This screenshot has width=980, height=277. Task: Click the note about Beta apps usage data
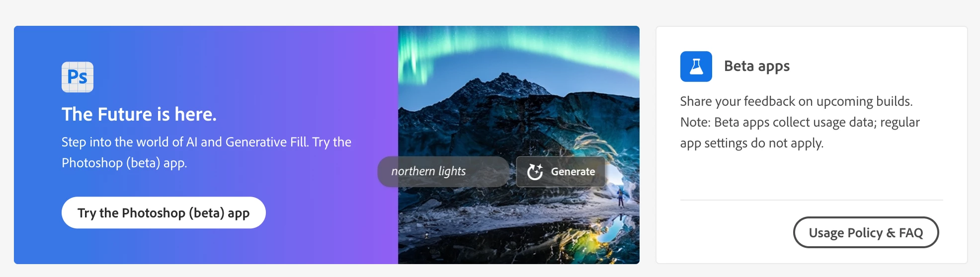point(800,122)
